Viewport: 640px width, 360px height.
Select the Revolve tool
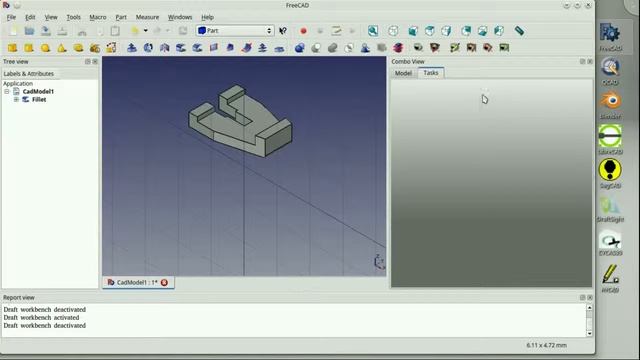(x=148, y=48)
